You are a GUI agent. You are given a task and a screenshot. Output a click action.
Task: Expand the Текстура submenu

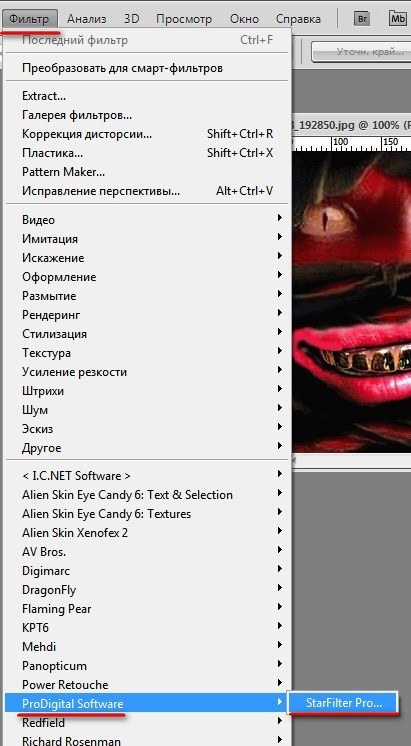click(147, 353)
